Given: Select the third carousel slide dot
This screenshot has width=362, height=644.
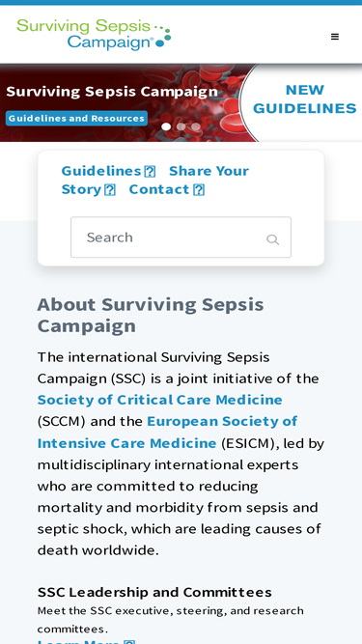Looking at the screenshot, I should [196, 126].
